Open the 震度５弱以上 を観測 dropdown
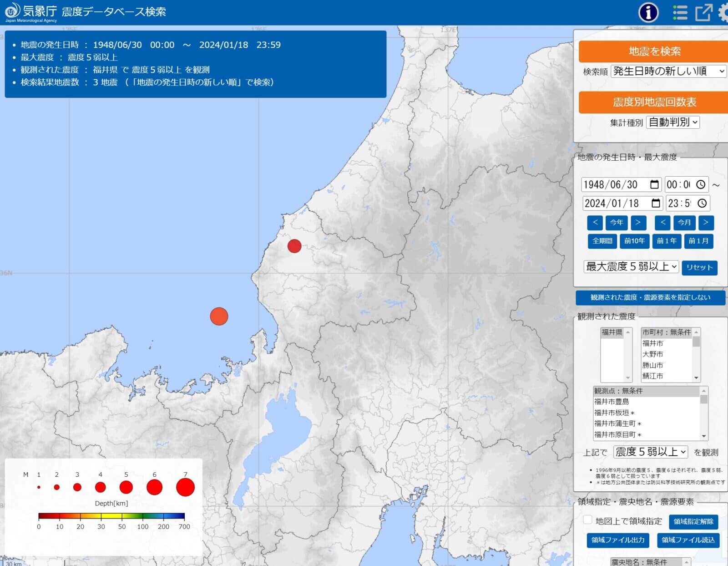728x566 pixels. tap(650, 452)
